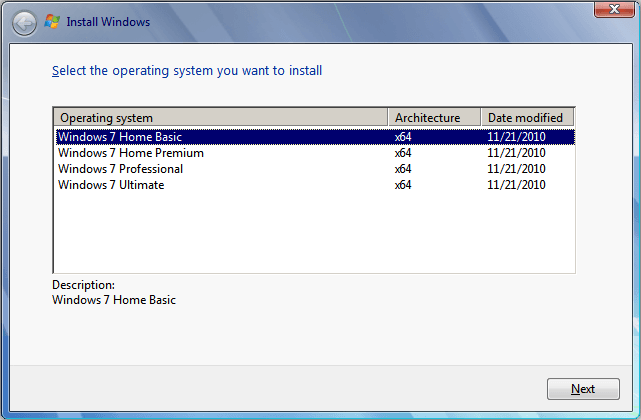Click 11/21/2010 date in Home Basic row
The image size is (641, 420).
click(x=516, y=137)
